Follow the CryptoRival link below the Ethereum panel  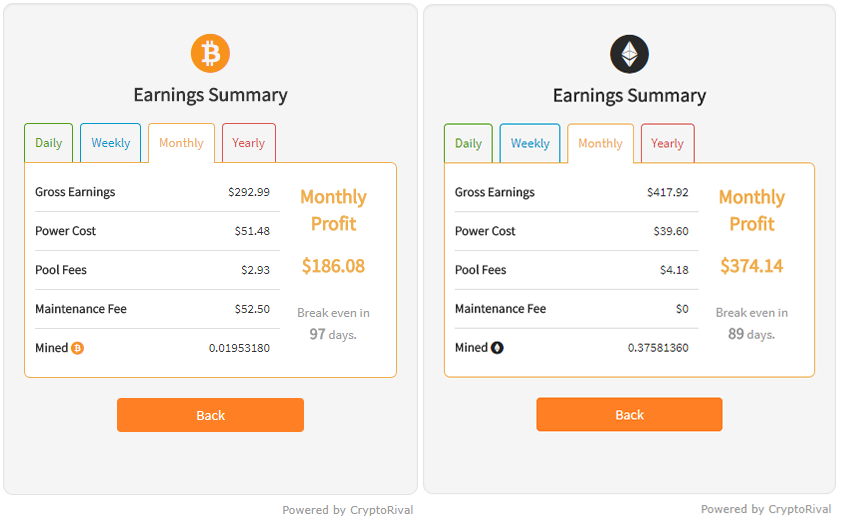(800, 509)
